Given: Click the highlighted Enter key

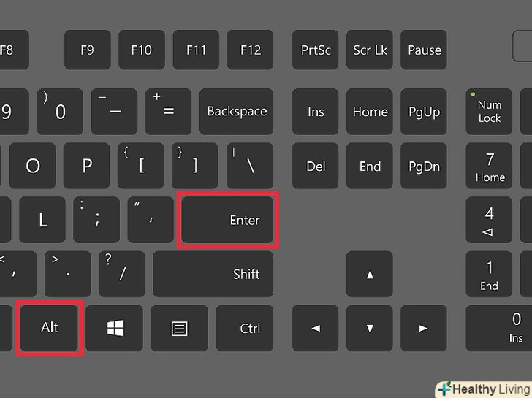Looking at the screenshot, I should pyautogui.click(x=227, y=220).
